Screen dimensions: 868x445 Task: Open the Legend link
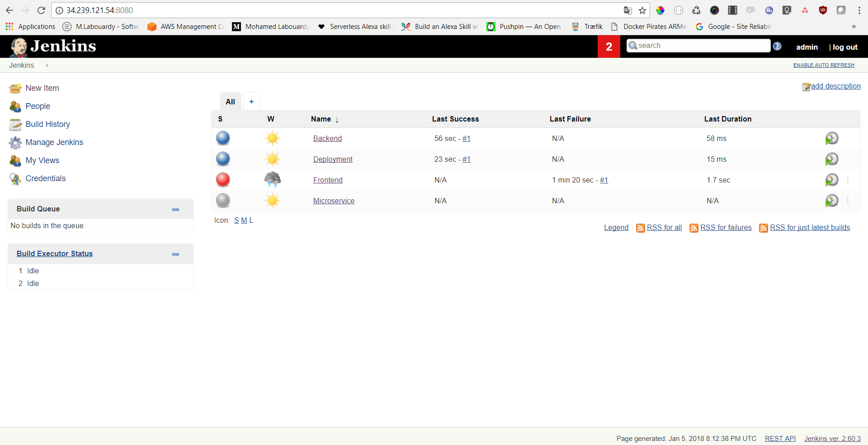[616, 228]
